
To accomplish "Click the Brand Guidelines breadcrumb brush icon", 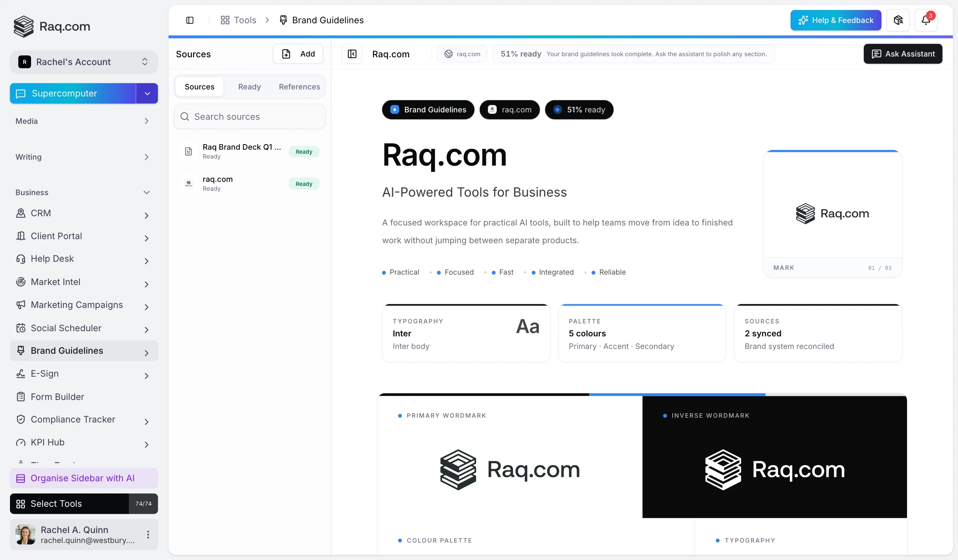I will (283, 20).
